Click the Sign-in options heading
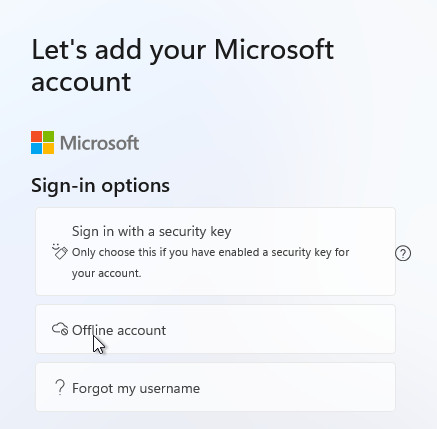The width and height of the screenshot is (437, 429). click(x=100, y=185)
